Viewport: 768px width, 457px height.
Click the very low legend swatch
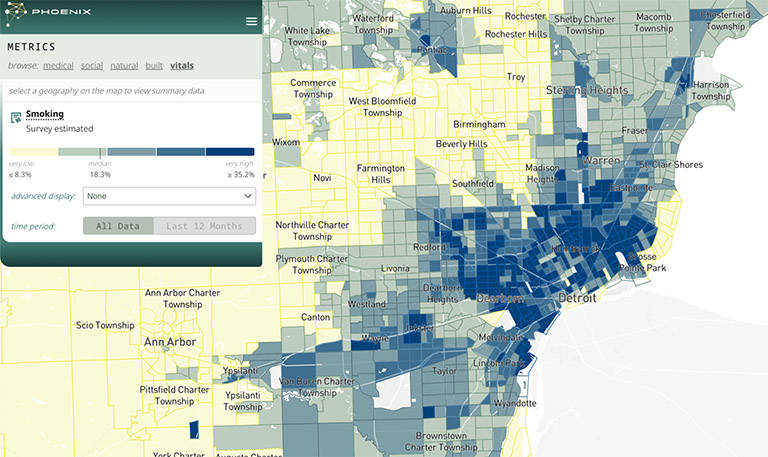click(x=33, y=151)
